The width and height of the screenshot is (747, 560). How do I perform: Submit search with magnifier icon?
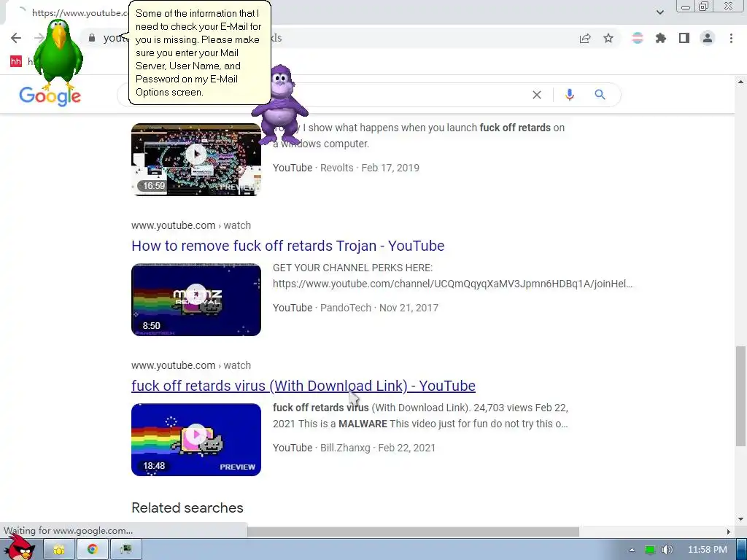pyautogui.click(x=600, y=95)
